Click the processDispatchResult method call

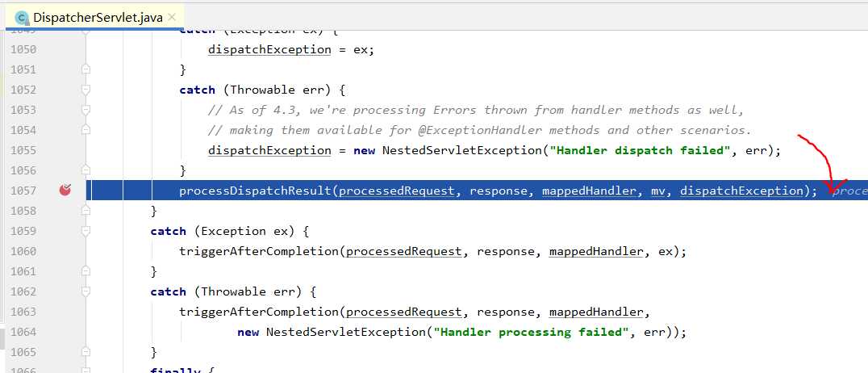point(255,191)
